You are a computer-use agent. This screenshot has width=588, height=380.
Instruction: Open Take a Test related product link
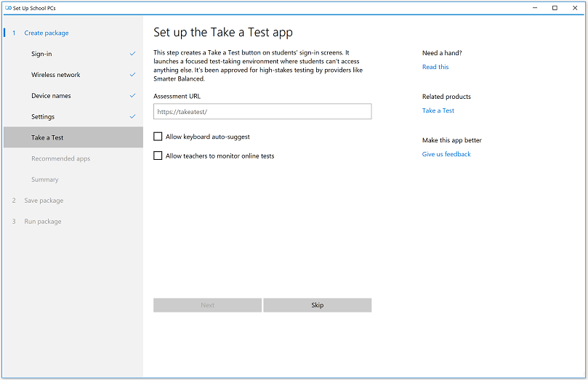438,110
